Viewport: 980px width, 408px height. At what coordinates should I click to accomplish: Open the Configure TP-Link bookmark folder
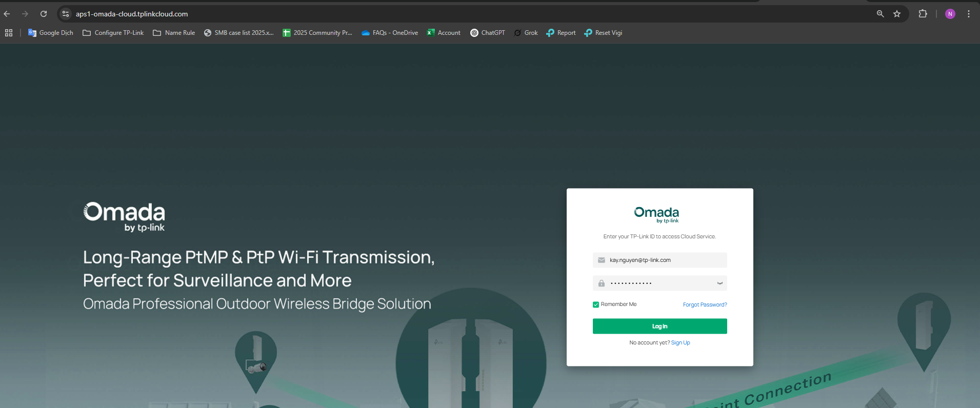[113, 33]
